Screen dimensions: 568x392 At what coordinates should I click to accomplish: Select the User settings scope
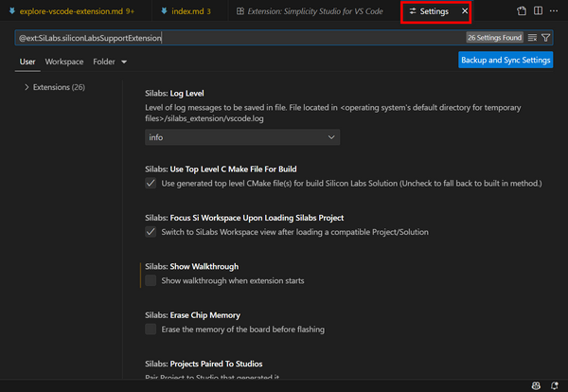coord(27,62)
